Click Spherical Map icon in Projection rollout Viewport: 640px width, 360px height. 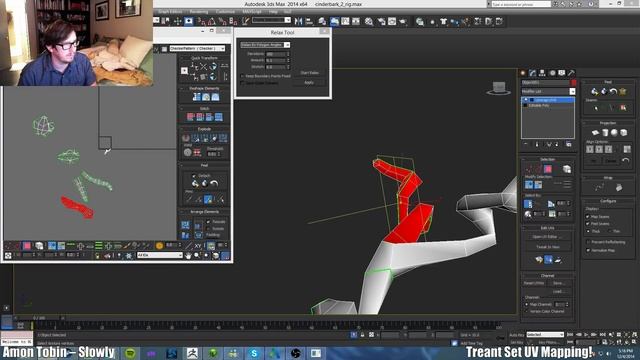pyautogui.click(x=614, y=133)
